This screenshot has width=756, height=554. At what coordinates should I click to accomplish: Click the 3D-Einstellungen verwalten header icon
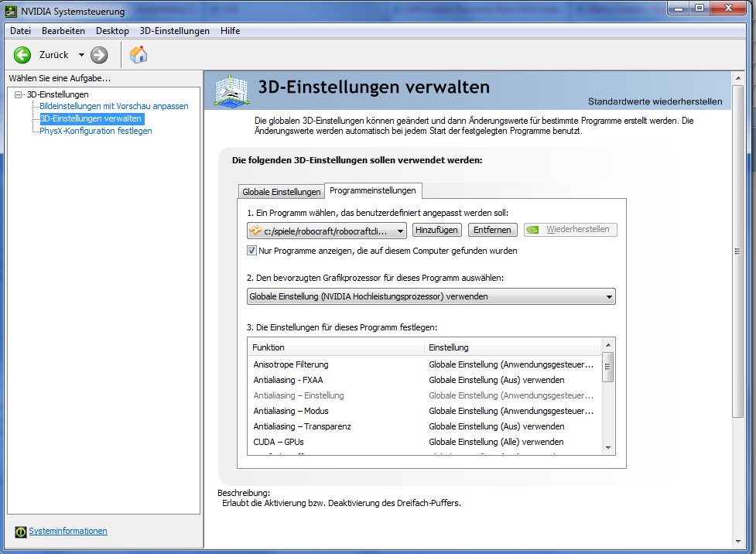point(231,91)
